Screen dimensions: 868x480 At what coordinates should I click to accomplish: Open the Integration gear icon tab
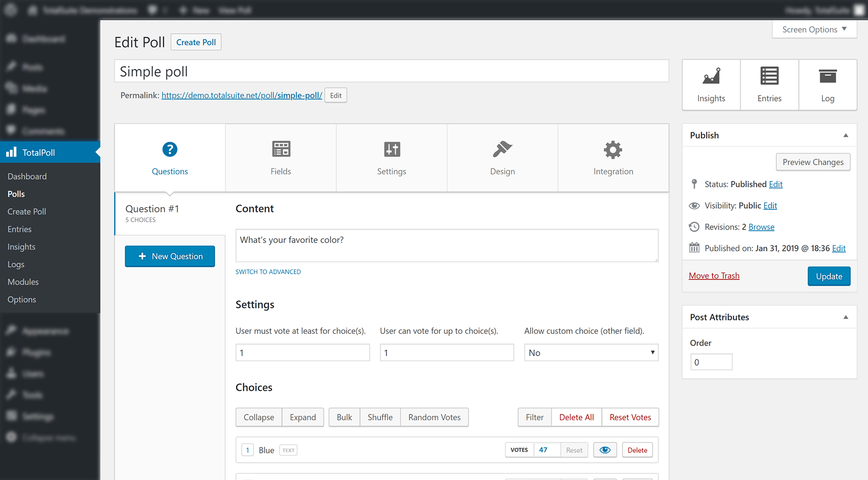tap(613, 150)
